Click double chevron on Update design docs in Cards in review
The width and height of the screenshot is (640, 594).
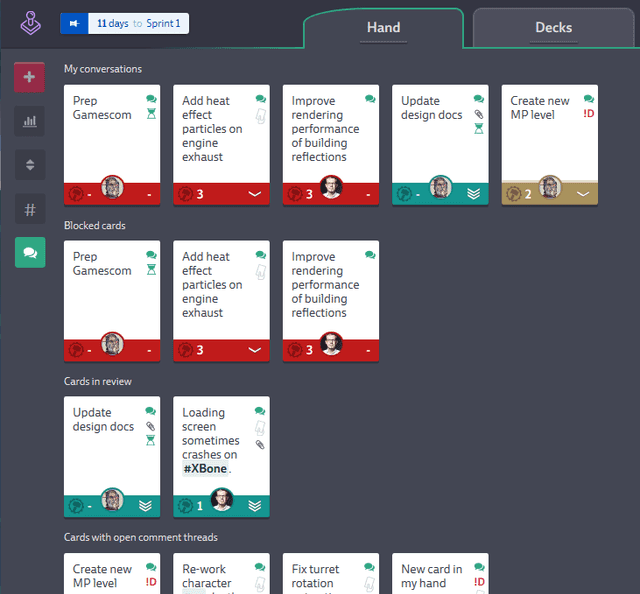[145, 506]
